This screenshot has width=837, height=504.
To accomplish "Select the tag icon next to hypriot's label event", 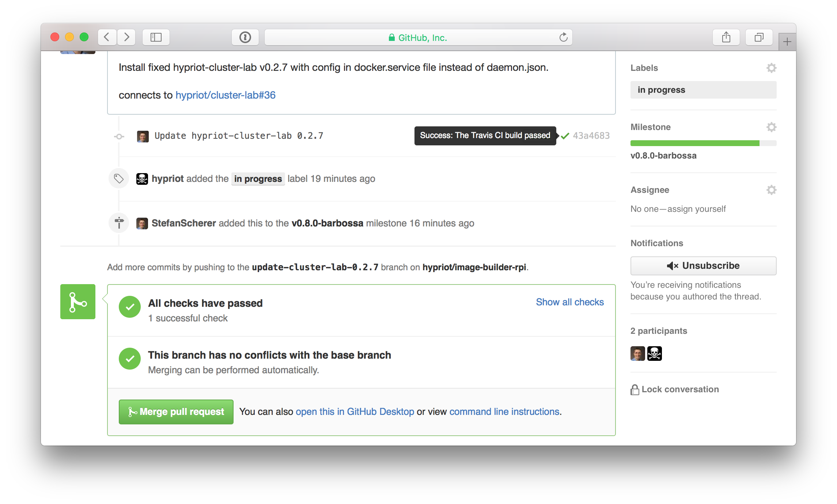I will [118, 178].
